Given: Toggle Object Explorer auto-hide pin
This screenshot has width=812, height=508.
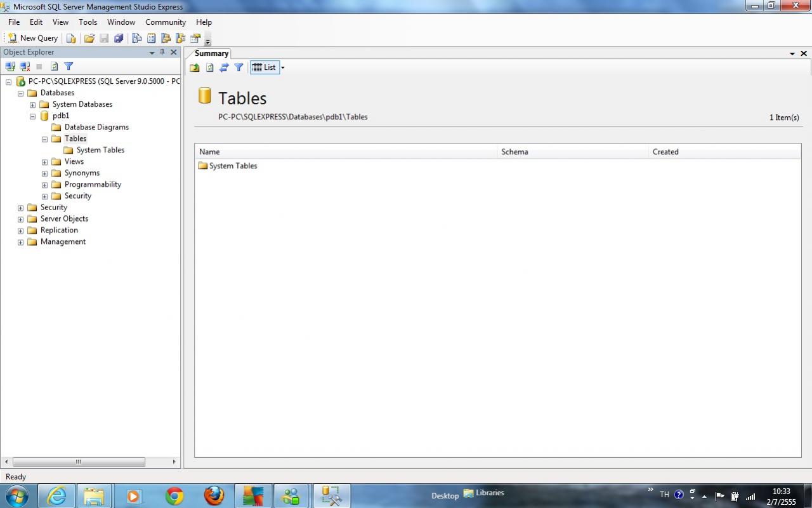Looking at the screenshot, I should click(162, 52).
